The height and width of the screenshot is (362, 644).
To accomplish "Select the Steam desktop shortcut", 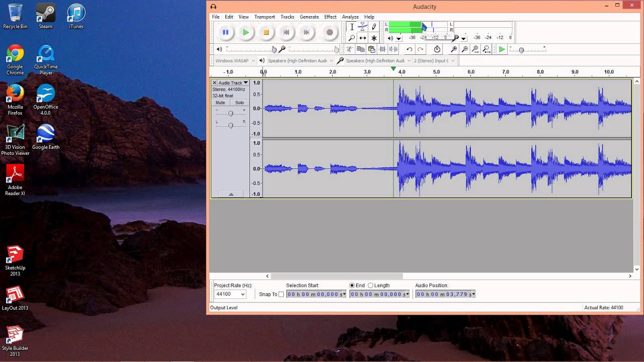I will [x=46, y=17].
